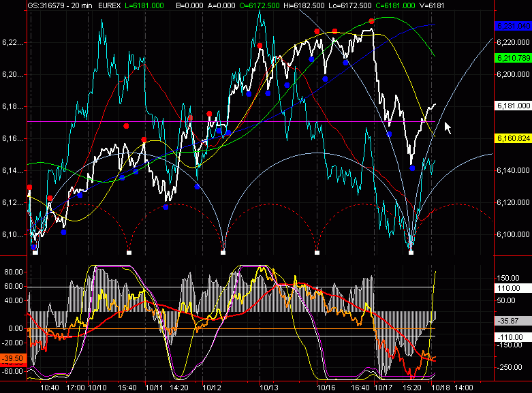The width and height of the screenshot is (532, 393).
Task: Click the 6,100.000 right axis label
Action: pos(513,234)
